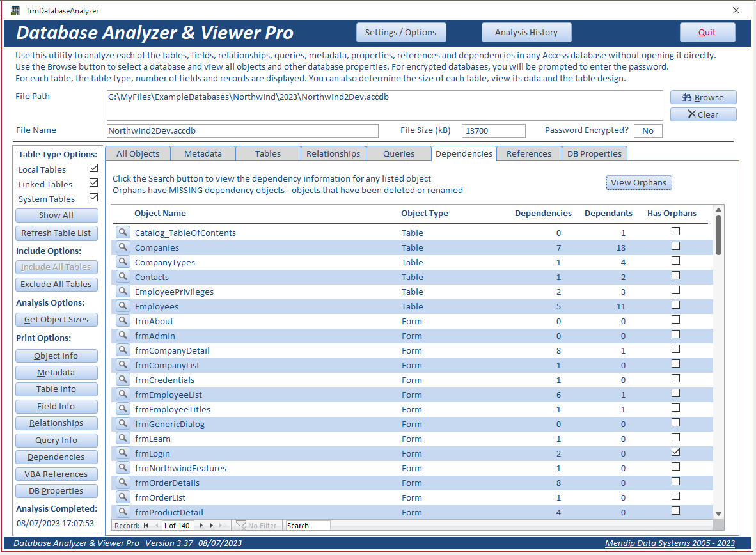Search dependencies for frmNorthwindFeatures
Viewport: 756px width, 555px height.
[123, 468]
